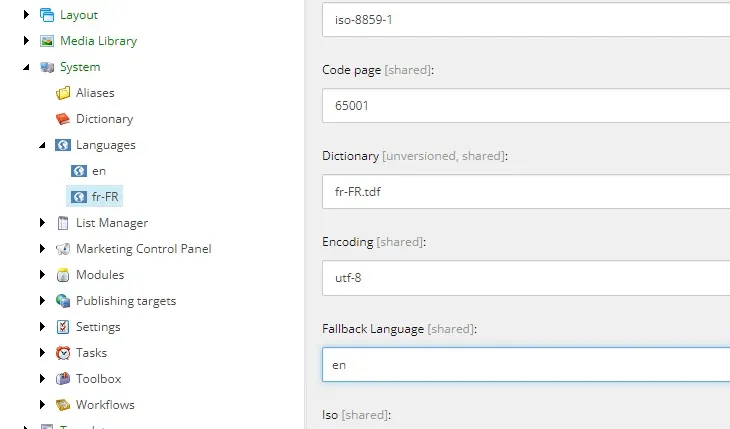Select the List Manager label

pos(112,223)
